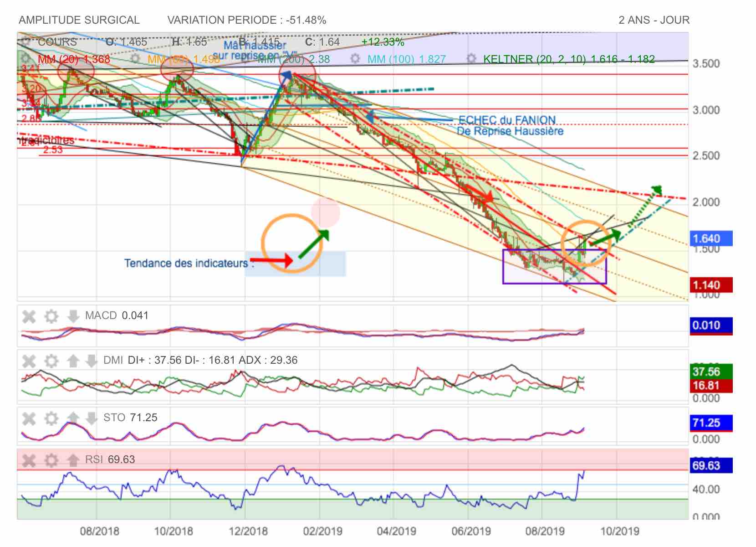This screenshot has height=547, width=756.
Task: Open MACD indicator settings gear
Action: tap(51, 316)
